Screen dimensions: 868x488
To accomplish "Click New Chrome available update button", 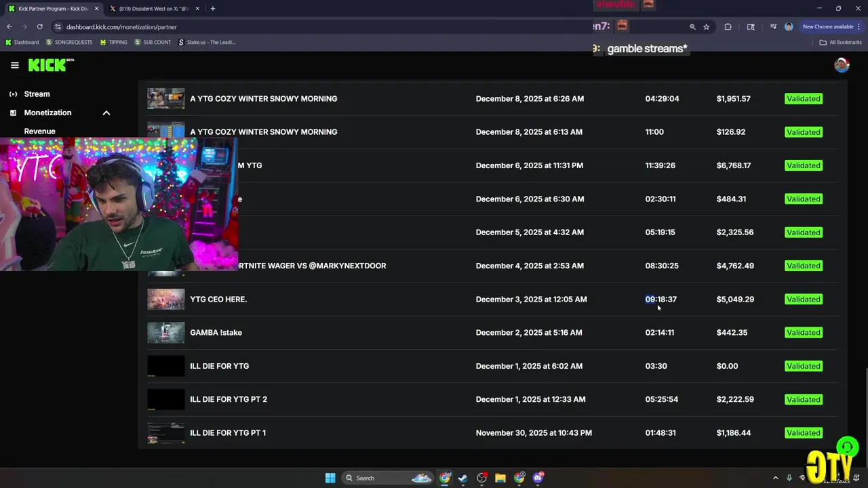I will point(831,26).
